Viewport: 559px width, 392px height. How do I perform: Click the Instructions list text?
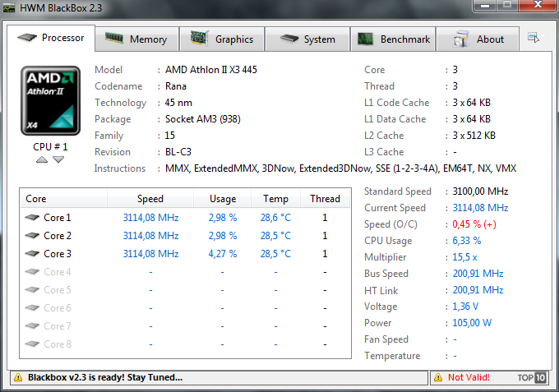[x=340, y=168]
